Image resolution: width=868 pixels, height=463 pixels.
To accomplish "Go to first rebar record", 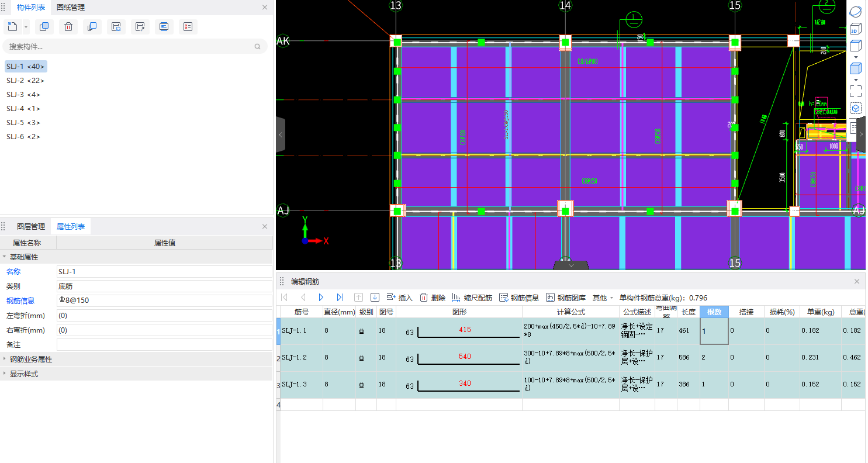I will tap(285, 298).
